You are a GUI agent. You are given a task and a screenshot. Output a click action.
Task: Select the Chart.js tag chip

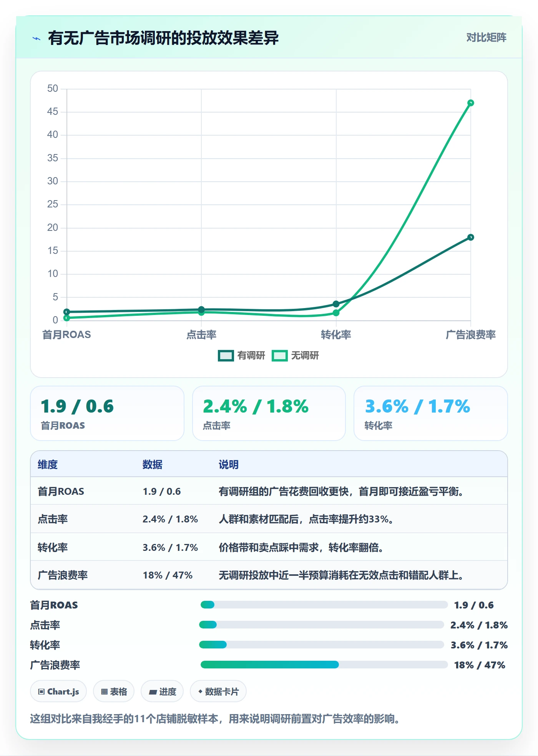coord(58,691)
